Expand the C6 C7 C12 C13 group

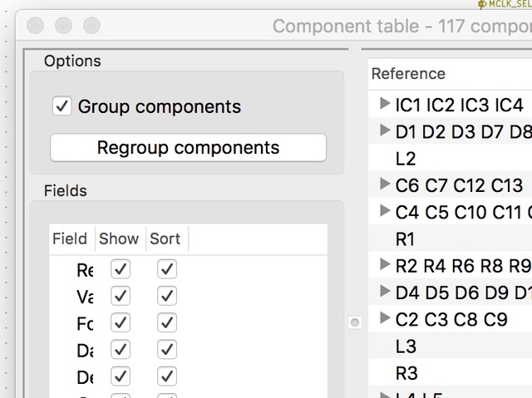click(384, 184)
